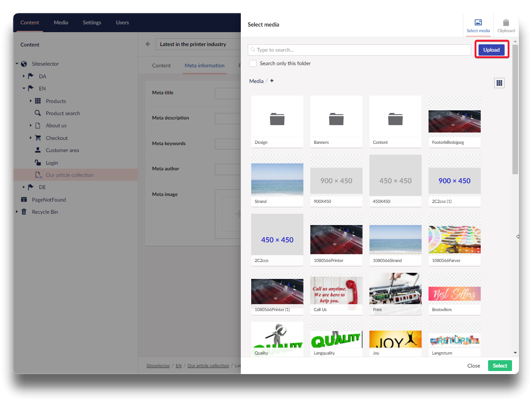Click Our article collection breadcrumb link
532x401 pixels.
click(x=208, y=366)
